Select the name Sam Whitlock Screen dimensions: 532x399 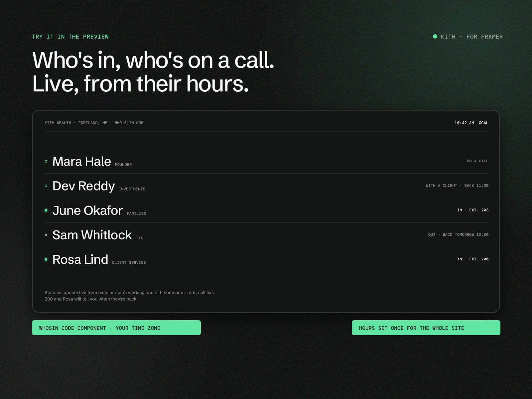(x=92, y=235)
